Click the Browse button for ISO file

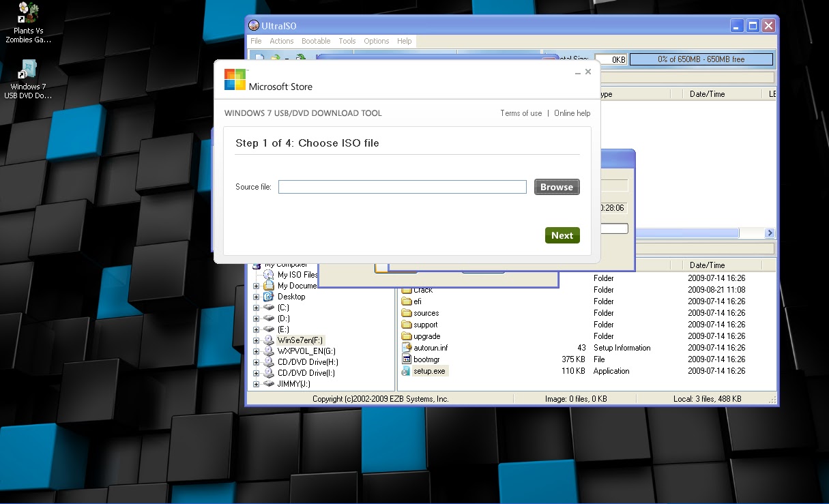click(x=557, y=187)
